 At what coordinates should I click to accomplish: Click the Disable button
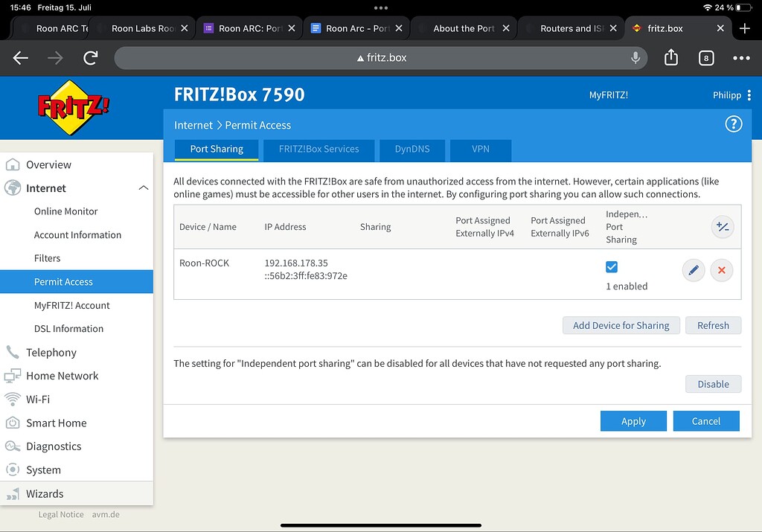[713, 384]
